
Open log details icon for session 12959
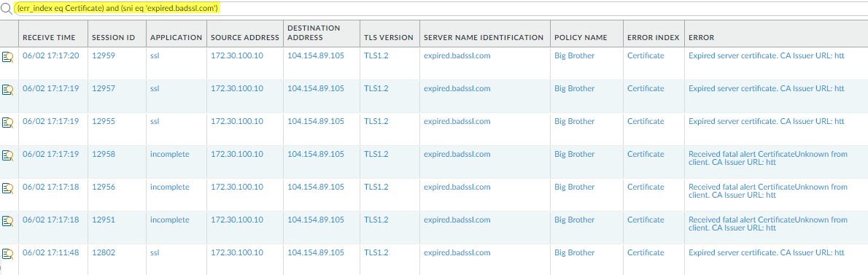pos(8,56)
